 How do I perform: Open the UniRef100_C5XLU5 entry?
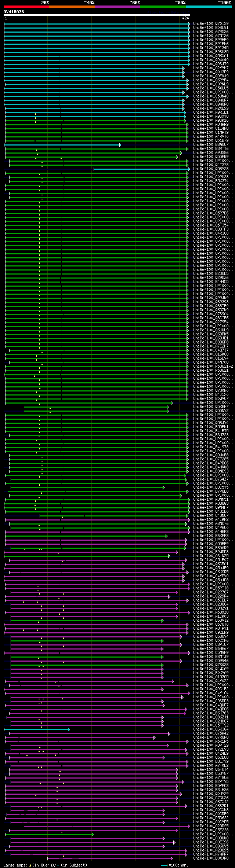pyautogui.click(x=211, y=88)
